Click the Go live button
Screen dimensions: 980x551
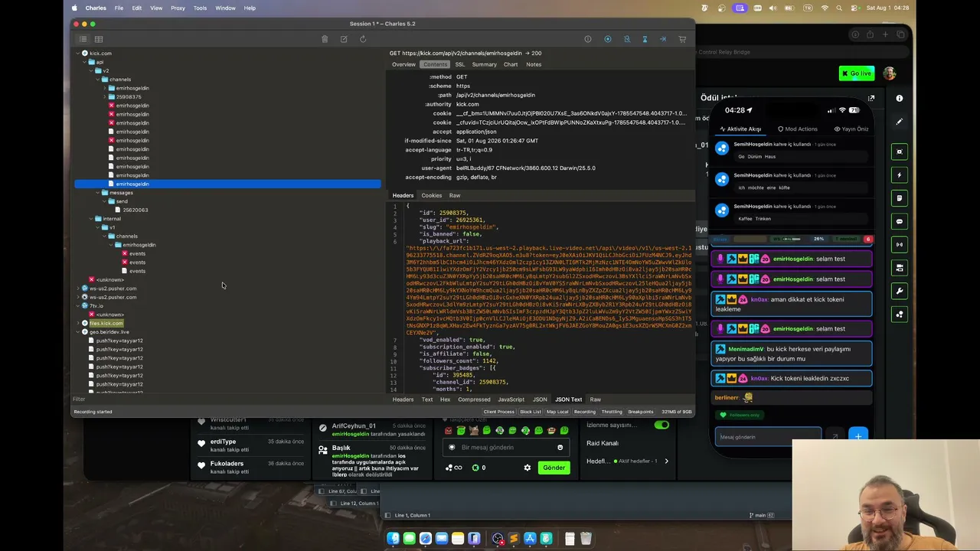857,73
